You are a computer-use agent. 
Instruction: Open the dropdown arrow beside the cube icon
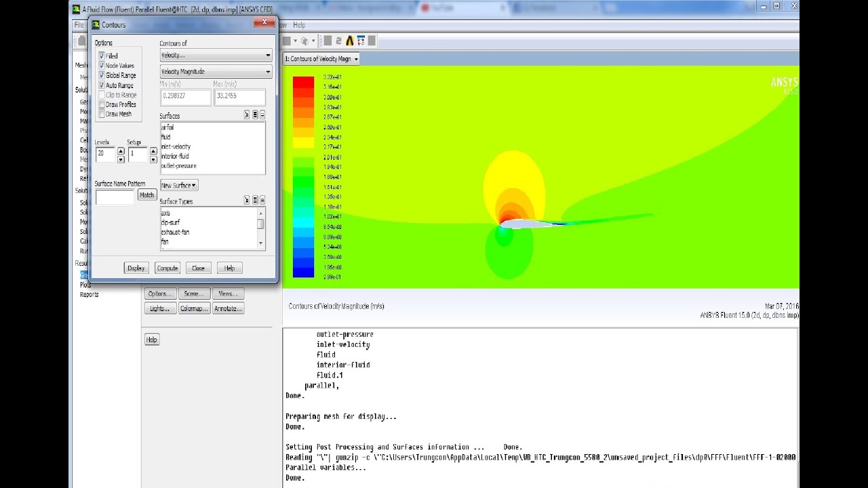click(314, 41)
